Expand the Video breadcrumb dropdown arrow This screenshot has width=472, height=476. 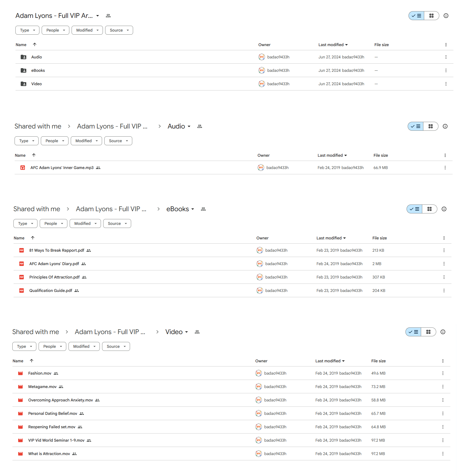(187, 332)
